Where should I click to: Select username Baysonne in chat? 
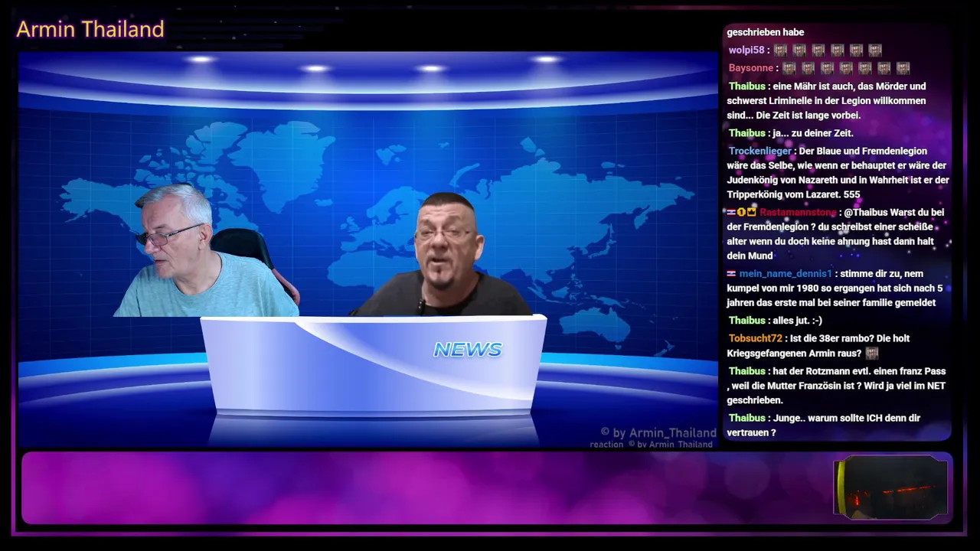(x=751, y=68)
